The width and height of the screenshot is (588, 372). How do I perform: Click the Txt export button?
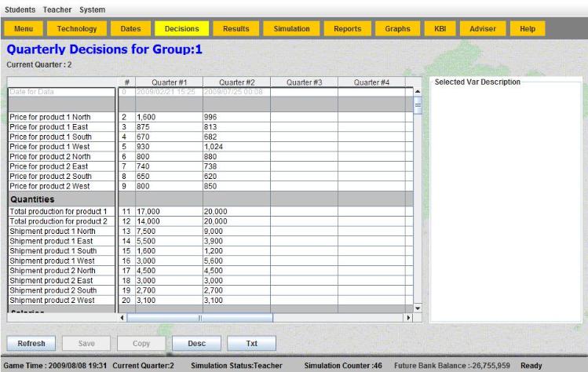tap(251, 343)
